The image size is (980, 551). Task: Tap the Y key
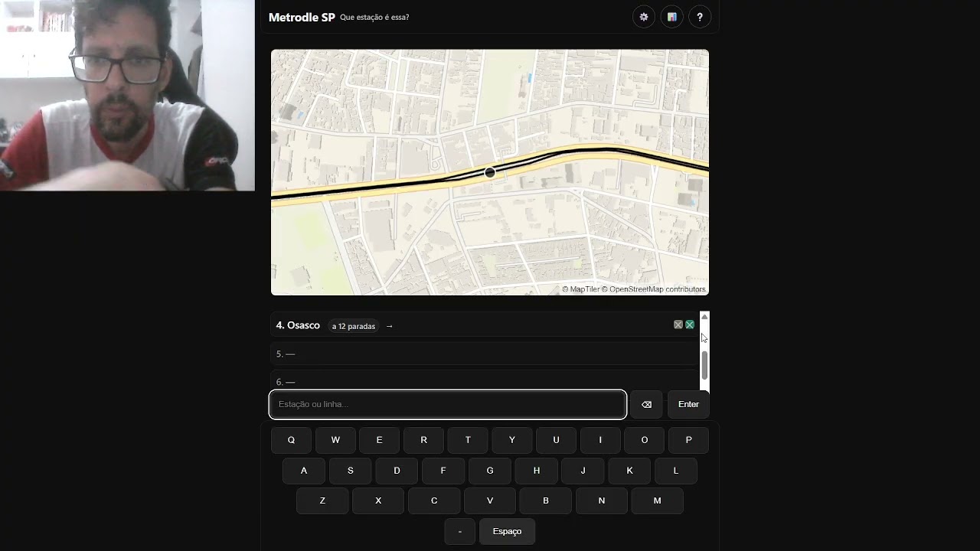(x=511, y=440)
